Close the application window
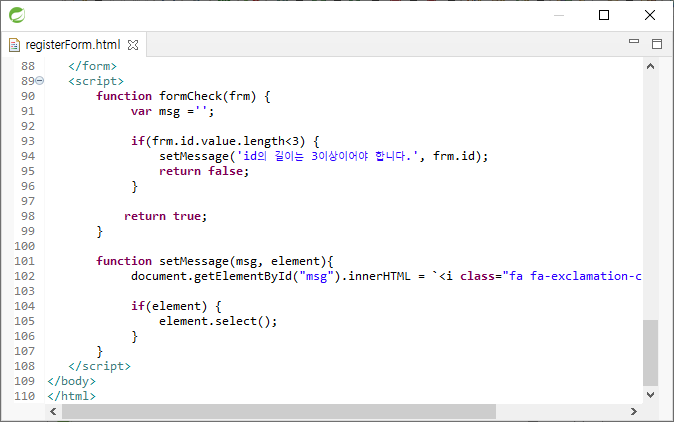Screen dimensions: 674x422 tap(650, 15)
